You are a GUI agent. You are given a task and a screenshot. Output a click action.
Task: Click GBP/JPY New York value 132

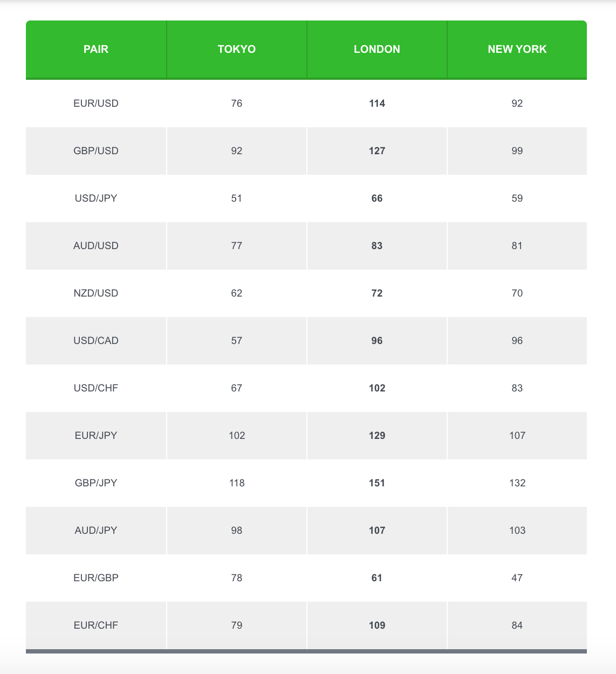click(x=517, y=483)
